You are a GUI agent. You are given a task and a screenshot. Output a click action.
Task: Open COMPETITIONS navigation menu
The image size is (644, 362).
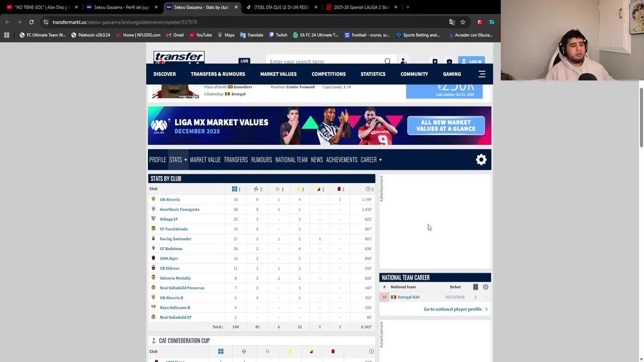point(329,74)
